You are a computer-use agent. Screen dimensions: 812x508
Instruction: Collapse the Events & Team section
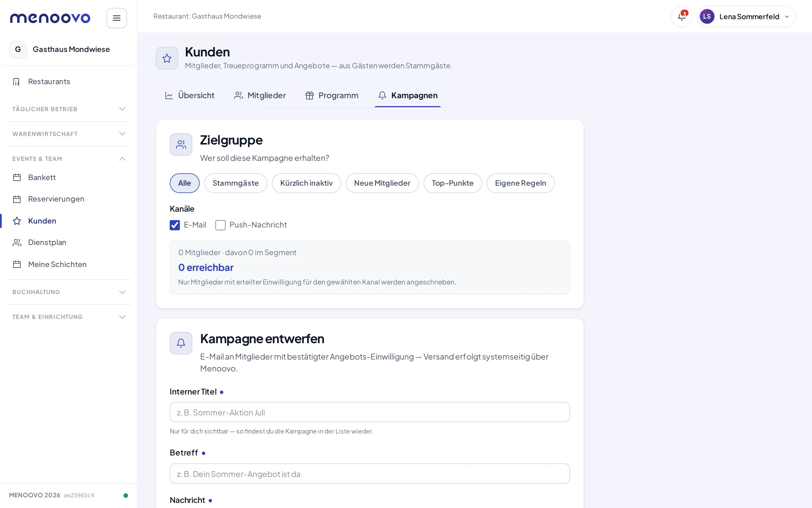pyautogui.click(x=69, y=159)
